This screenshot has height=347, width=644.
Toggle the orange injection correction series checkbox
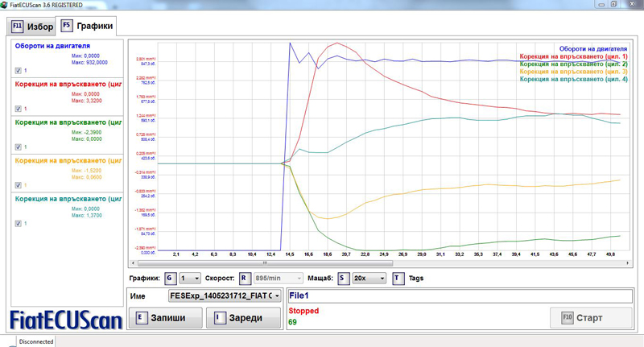(18, 185)
